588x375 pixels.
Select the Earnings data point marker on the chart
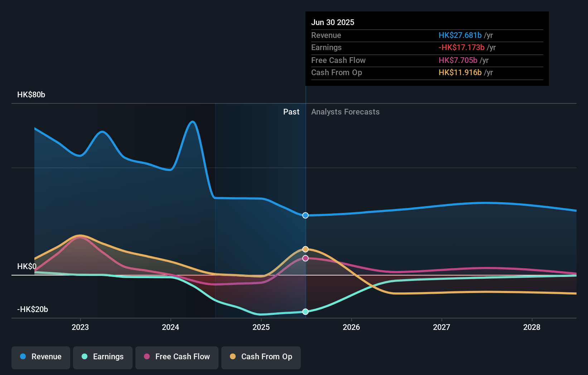tap(305, 312)
